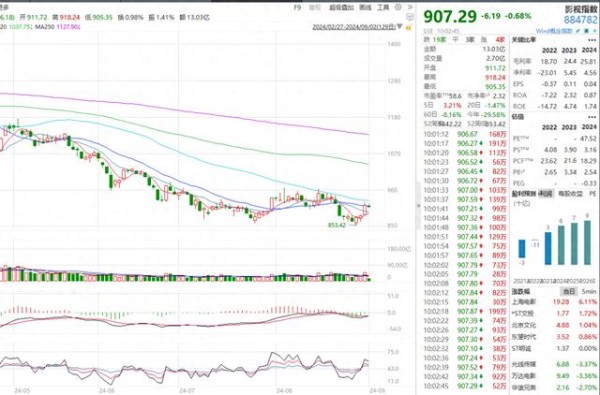Click the 复权 adjustment option
Screen dimensions: 600x395
(x=315, y=7)
